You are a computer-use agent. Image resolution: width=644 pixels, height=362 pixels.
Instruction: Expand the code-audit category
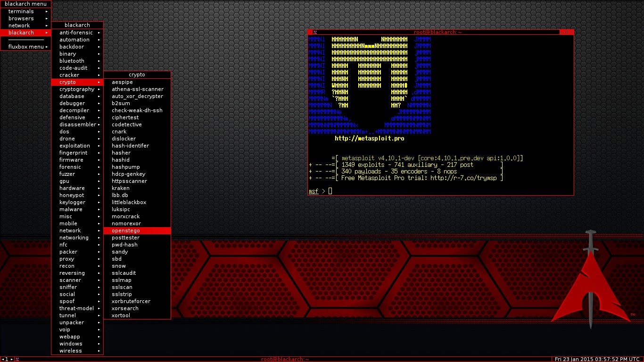coord(77,68)
